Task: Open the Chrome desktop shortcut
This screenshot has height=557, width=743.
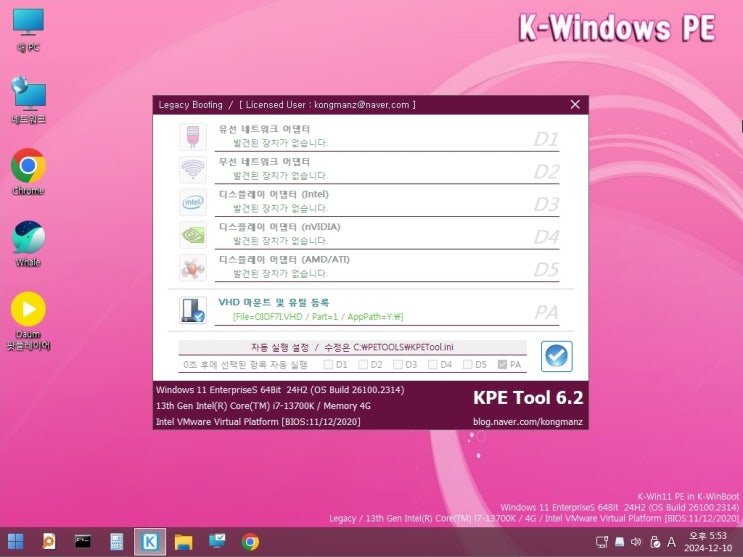Action: 28,172
